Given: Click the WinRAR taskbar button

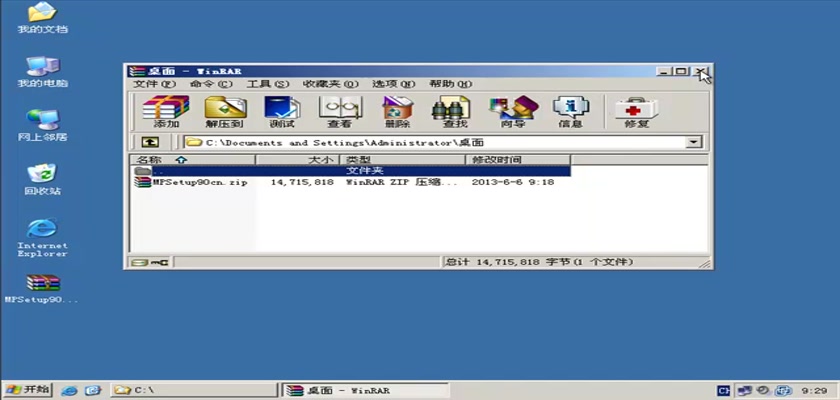Looking at the screenshot, I should 365,390.
